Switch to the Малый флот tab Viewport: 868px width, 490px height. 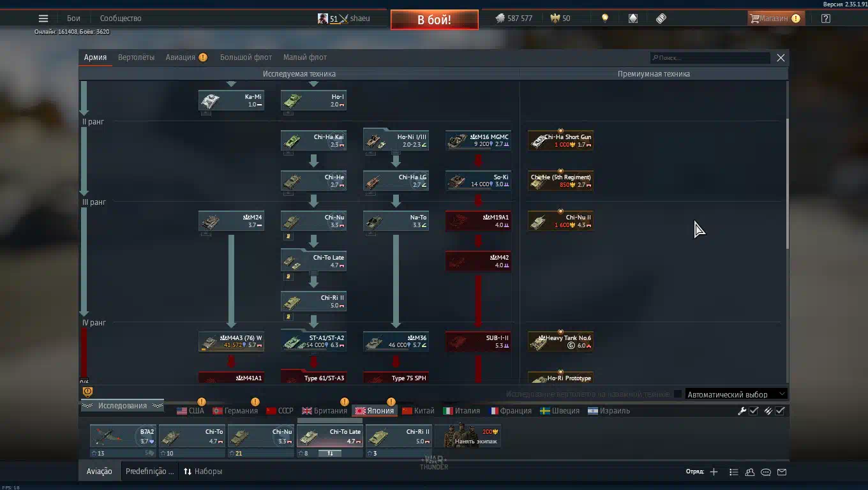coord(305,57)
